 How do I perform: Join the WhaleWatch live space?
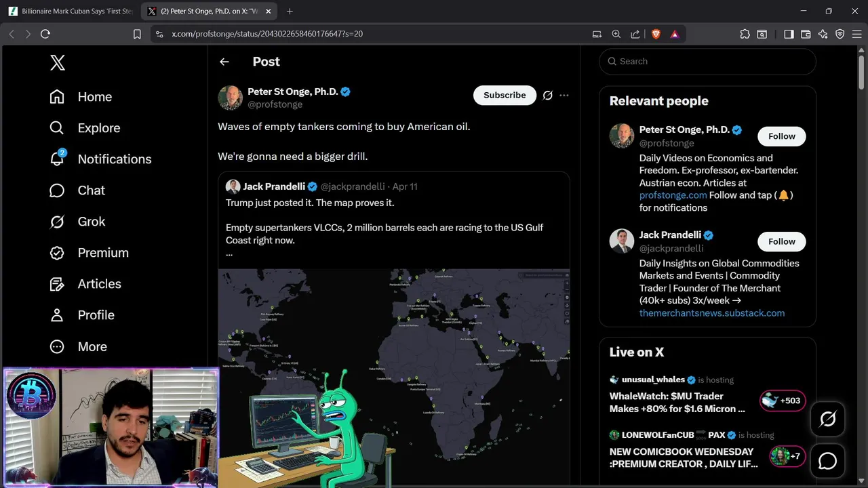pos(677,403)
